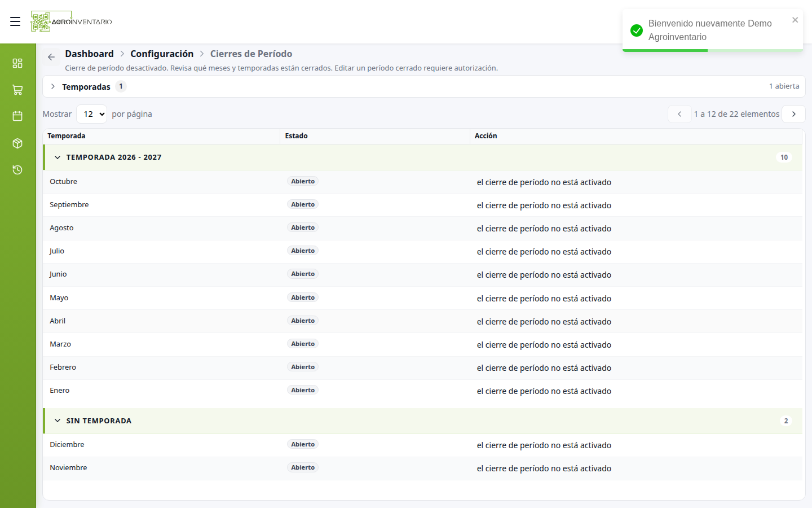The height and width of the screenshot is (508, 812).
Task: Open the history clock sidebar icon
Action: click(17, 170)
